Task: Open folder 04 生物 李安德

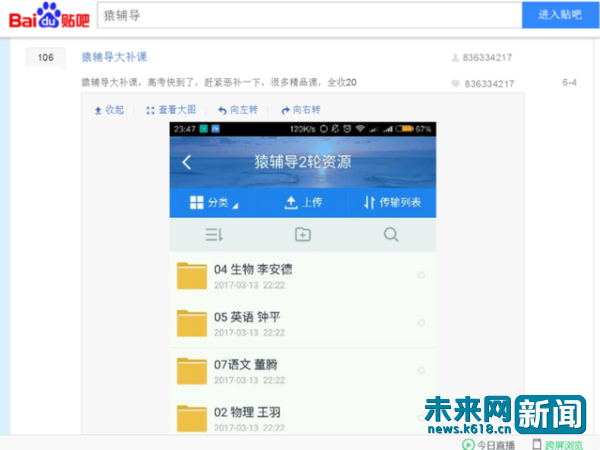Action: click(x=303, y=276)
